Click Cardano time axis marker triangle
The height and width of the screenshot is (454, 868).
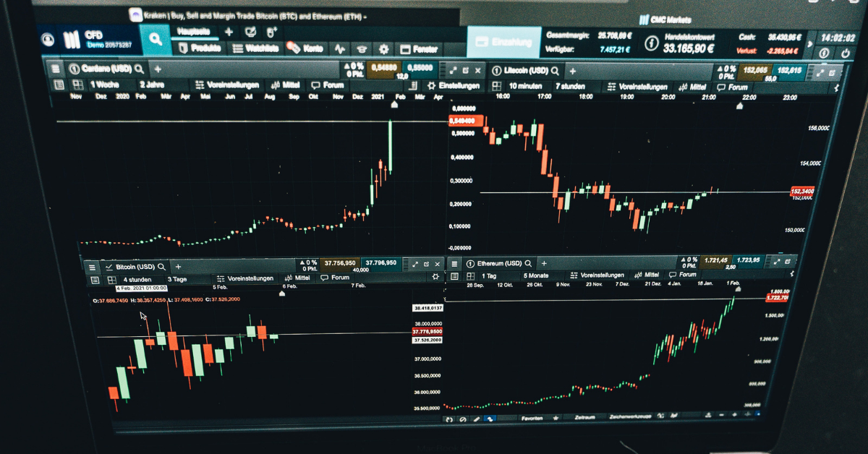coord(394,105)
